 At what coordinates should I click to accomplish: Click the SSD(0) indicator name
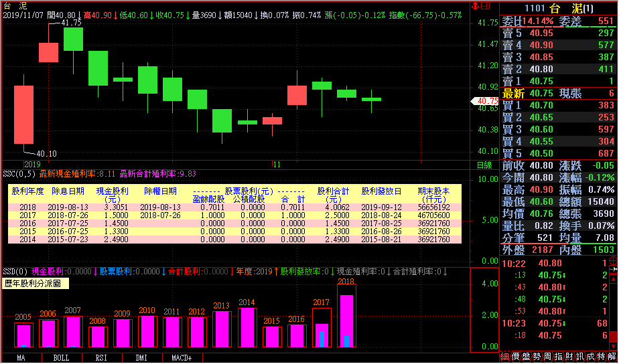(15, 272)
